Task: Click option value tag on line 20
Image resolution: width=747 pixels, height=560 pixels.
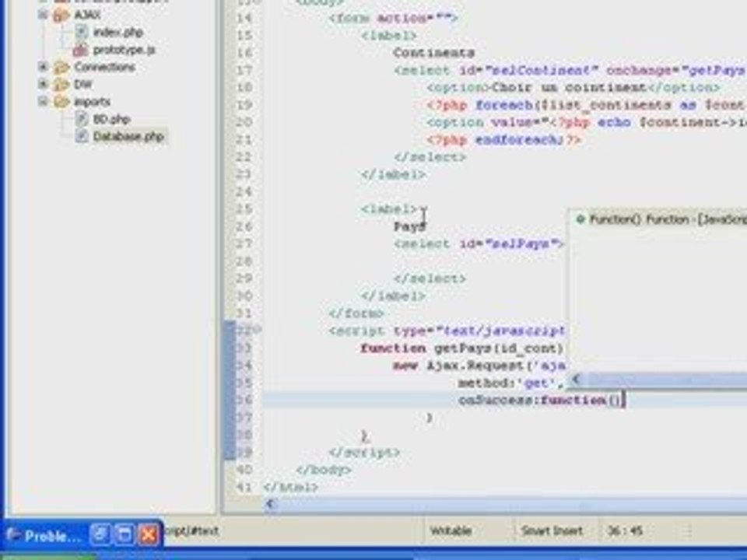Action: [x=587, y=122]
